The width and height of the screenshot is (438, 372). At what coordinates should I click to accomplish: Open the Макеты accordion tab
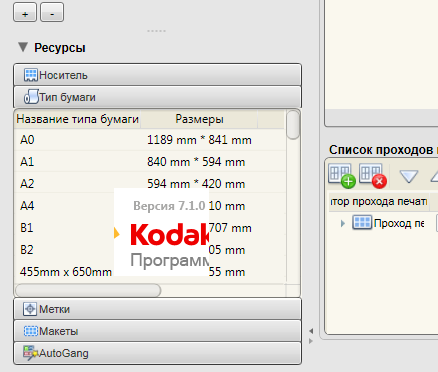pos(157,331)
